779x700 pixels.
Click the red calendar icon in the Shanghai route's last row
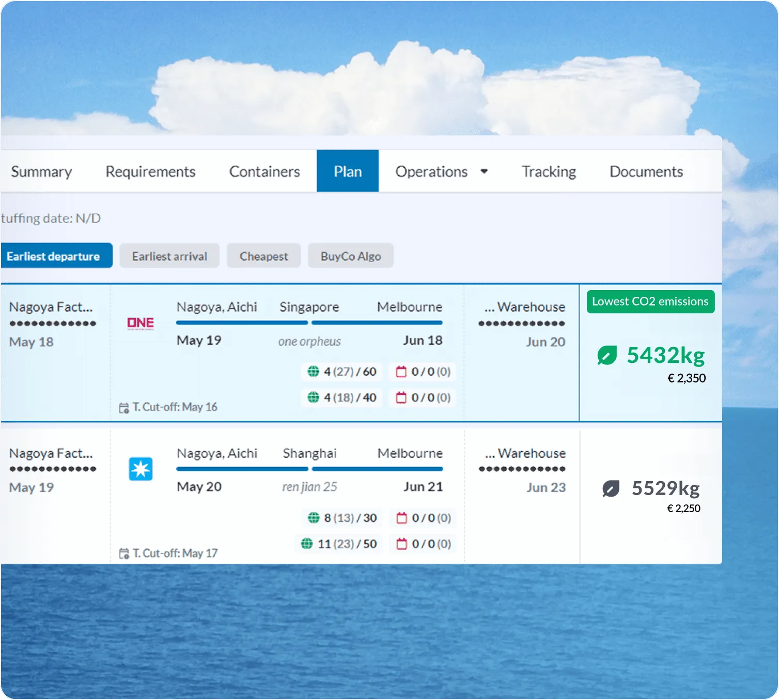[x=401, y=544]
